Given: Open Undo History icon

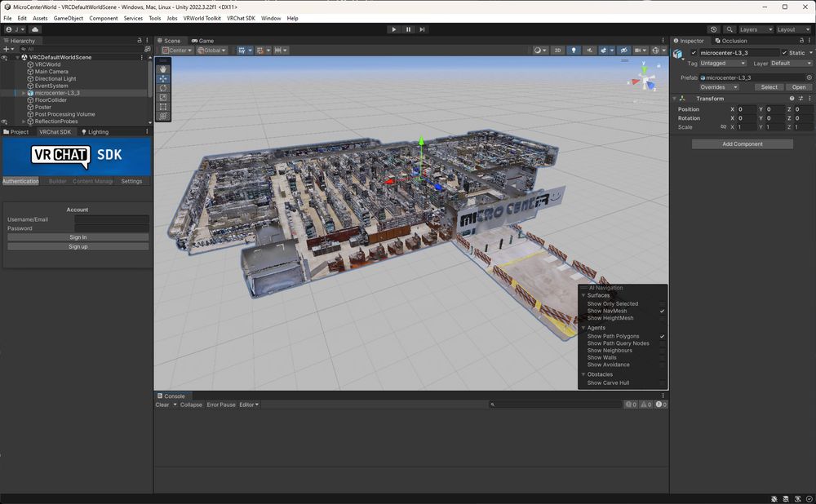Looking at the screenshot, I should [713, 29].
